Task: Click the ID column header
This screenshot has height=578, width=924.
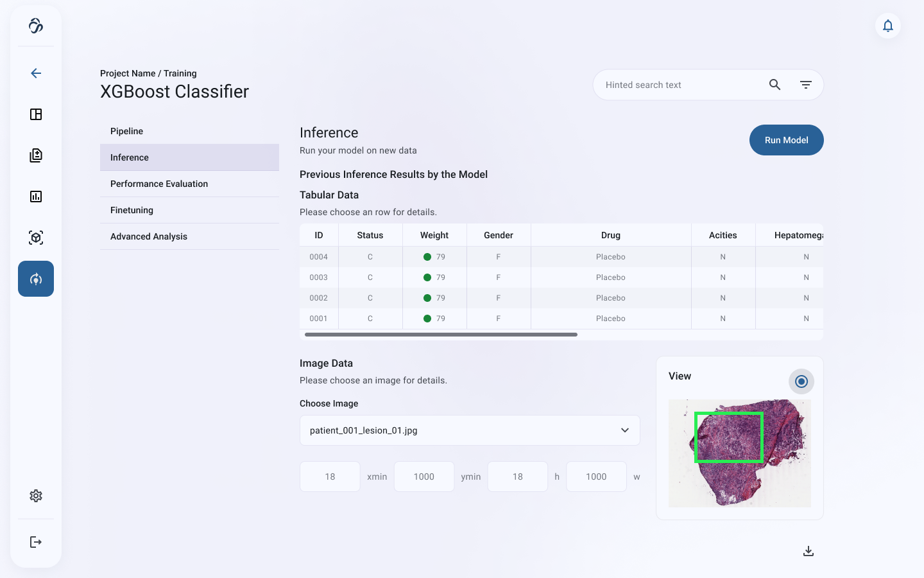Action: pyautogui.click(x=319, y=235)
